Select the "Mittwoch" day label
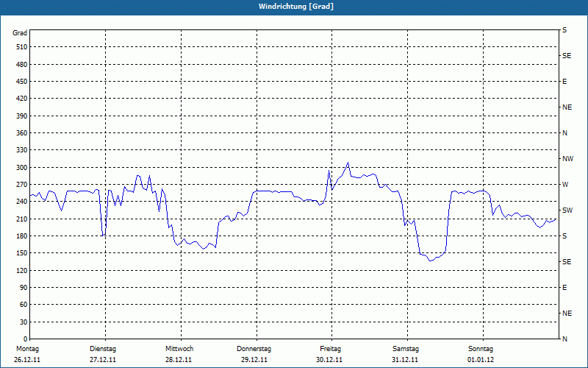The image size is (588, 368). click(x=179, y=349)
